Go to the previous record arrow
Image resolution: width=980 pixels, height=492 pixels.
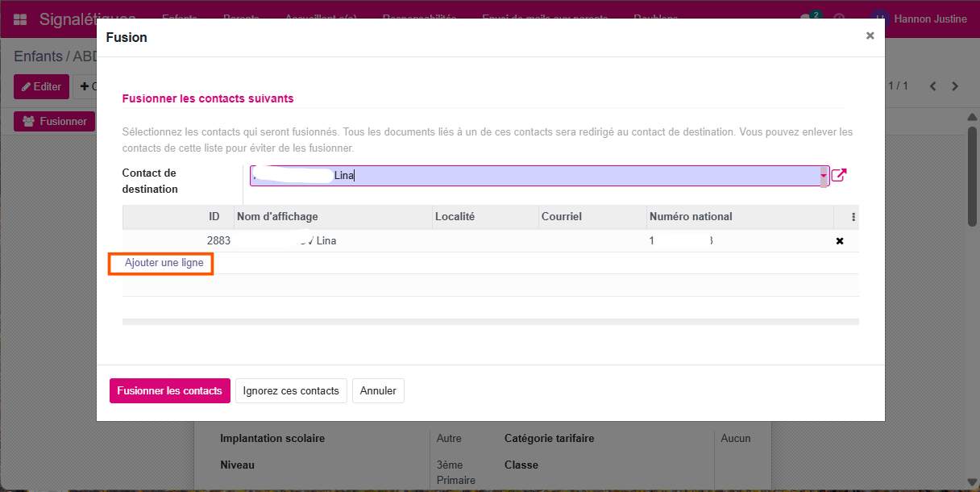click(933, 86)
